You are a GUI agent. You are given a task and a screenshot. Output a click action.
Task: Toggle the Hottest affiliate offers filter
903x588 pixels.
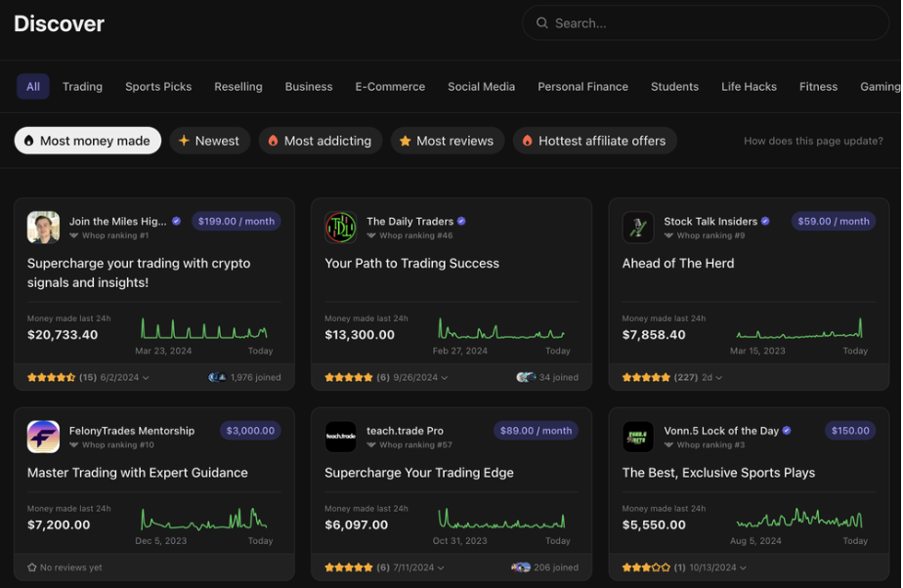click(594, 140)
